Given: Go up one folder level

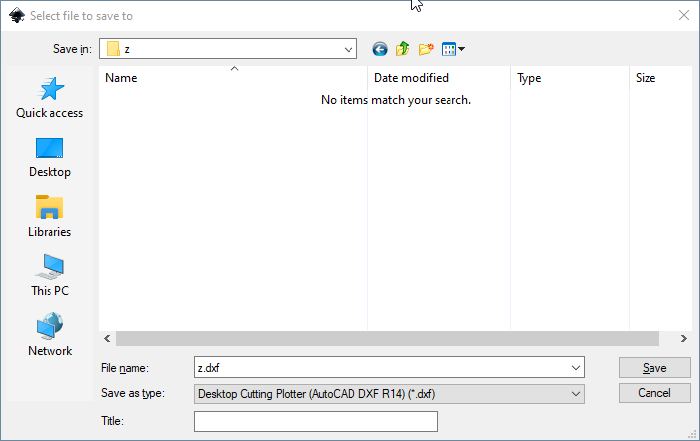Looking at the screenshot, I should [x=403, y=49].
